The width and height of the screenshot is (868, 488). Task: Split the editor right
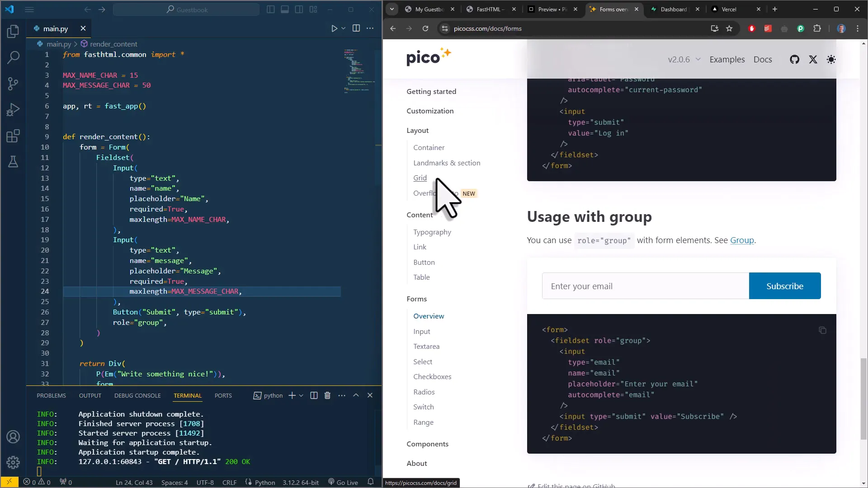pyautogui.click(x=356, y=28)
